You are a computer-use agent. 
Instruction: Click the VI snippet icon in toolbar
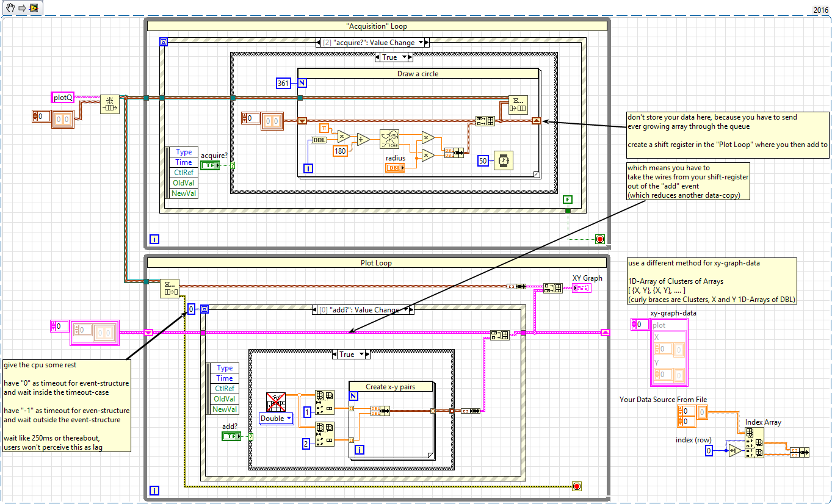(x=34, y=8)
